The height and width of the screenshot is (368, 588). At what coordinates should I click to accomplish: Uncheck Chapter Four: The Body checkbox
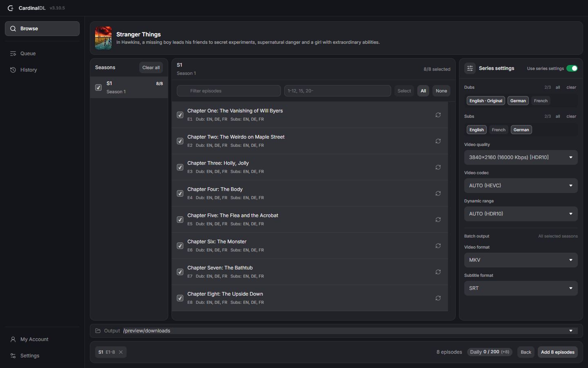[x=180, y=193]
